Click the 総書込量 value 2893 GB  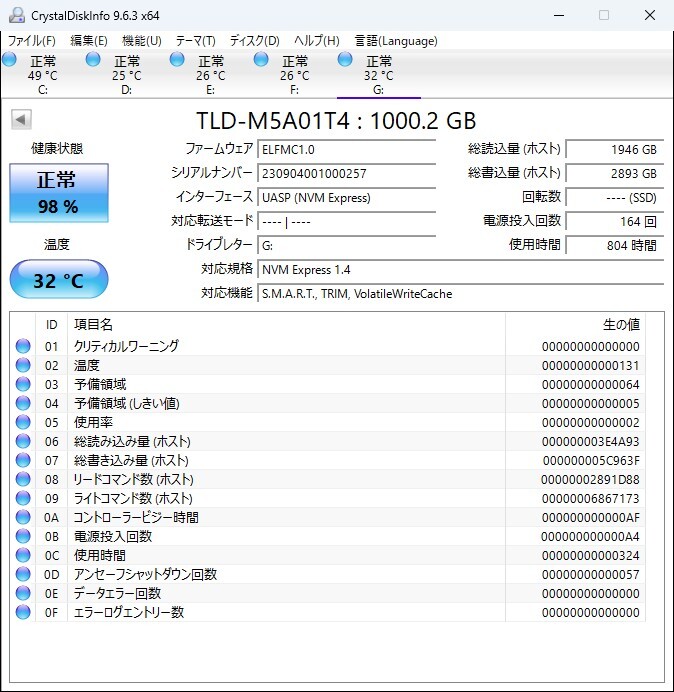coord(614,173)
